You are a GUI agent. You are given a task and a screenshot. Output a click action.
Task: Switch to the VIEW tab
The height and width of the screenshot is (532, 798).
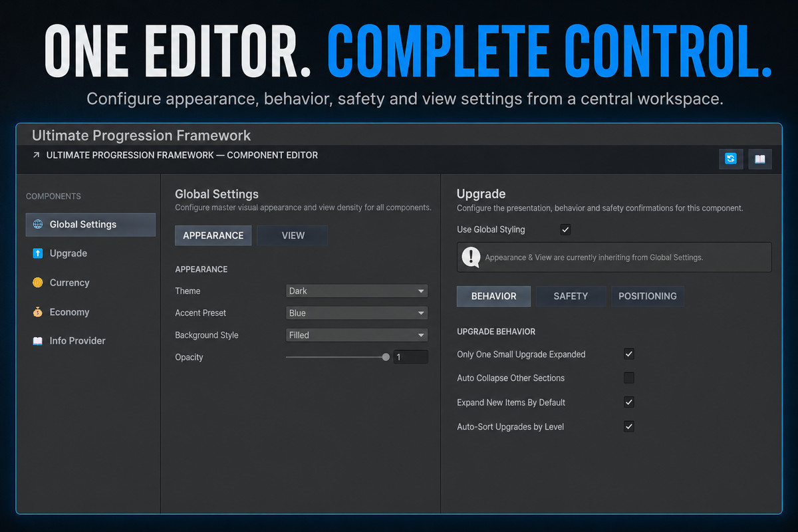(x=293, y=235)
